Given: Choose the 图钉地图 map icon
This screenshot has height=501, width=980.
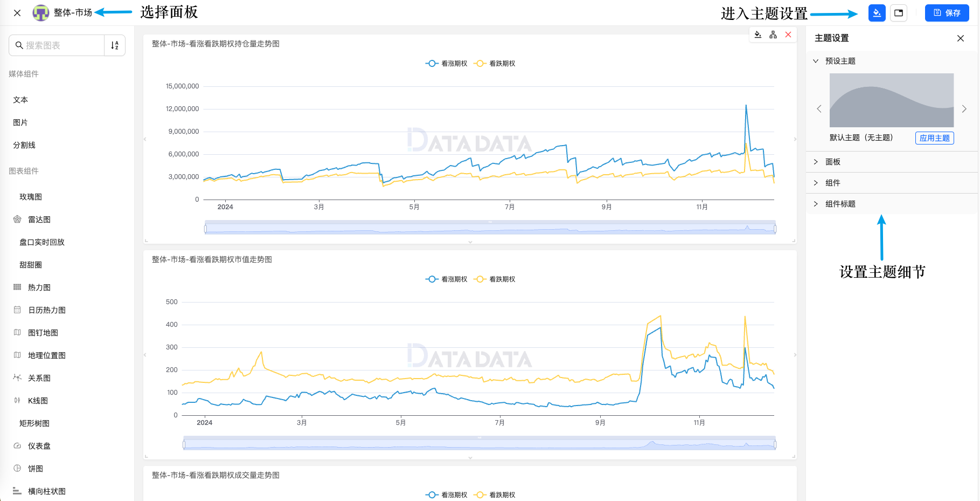Looking at the screenshot, I should [x=17, y=333].
